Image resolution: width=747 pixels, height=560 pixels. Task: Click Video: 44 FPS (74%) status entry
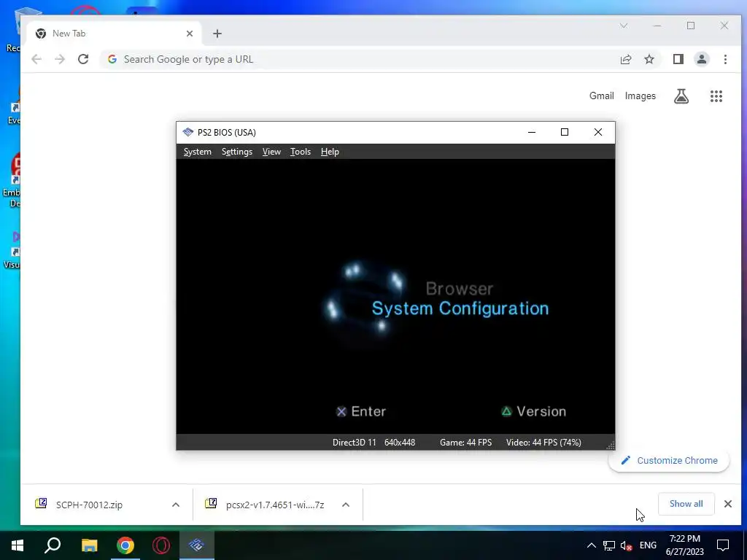(543, 443)
